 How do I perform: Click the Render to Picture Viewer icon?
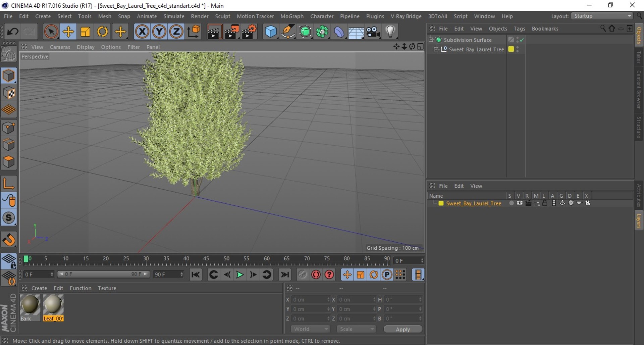point(231,32)
